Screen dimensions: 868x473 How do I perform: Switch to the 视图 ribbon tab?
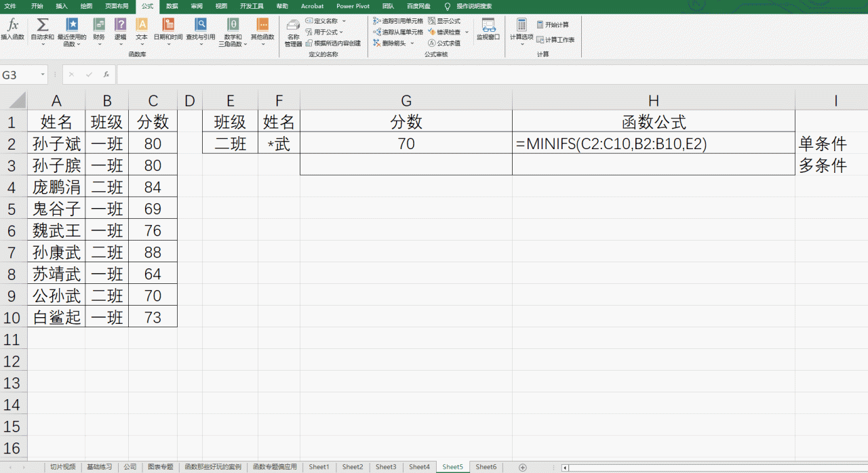pyautogui.click(x=222, y=5)
